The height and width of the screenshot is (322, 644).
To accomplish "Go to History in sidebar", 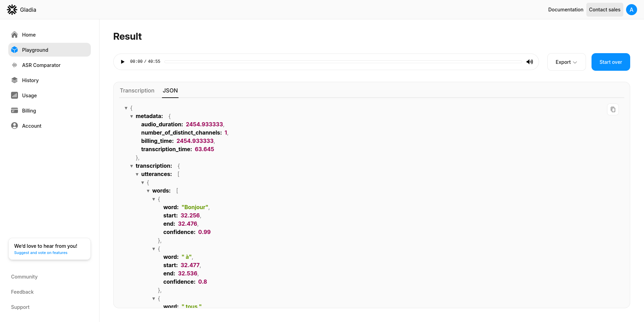I will click(30, 80).
